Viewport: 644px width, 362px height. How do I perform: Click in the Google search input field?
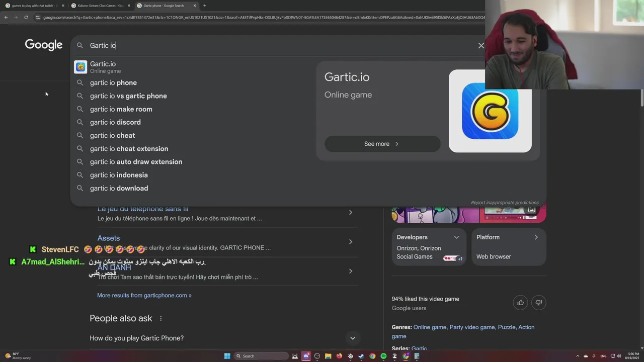coord(282,45)
